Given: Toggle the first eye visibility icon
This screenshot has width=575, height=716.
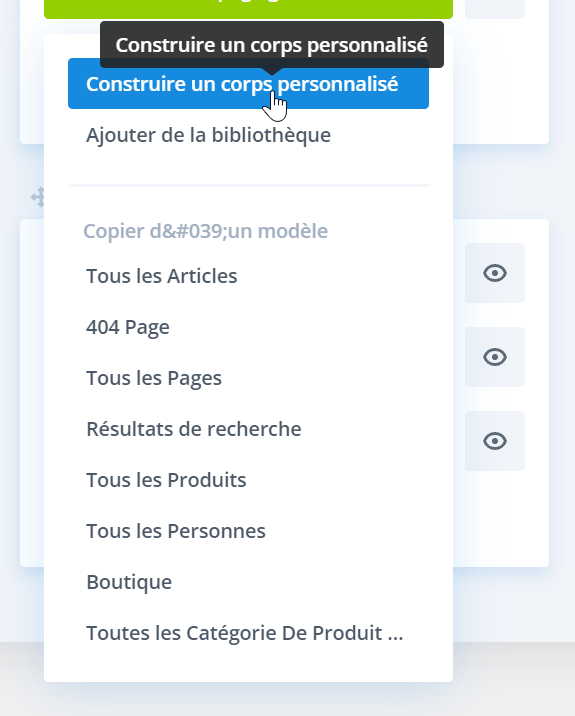Looking at the screenshot, I should tap(495, 273).
